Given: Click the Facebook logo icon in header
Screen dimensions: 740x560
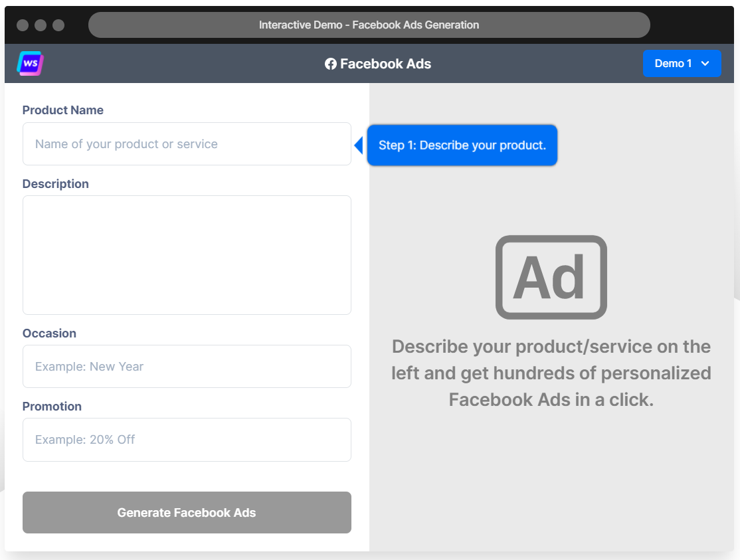Looking at the screenshot, I should tap(330, 64).
